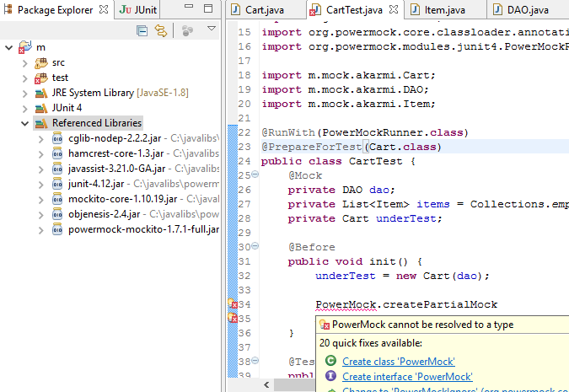Viewport: 569px width, 392px height.
Task: Click the project m icon
Action: click(x=25, y=47)
